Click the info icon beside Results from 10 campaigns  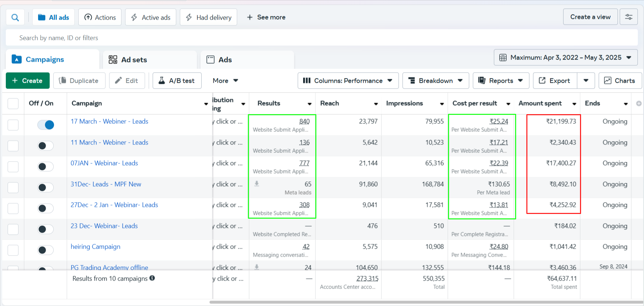coord(152,278)
